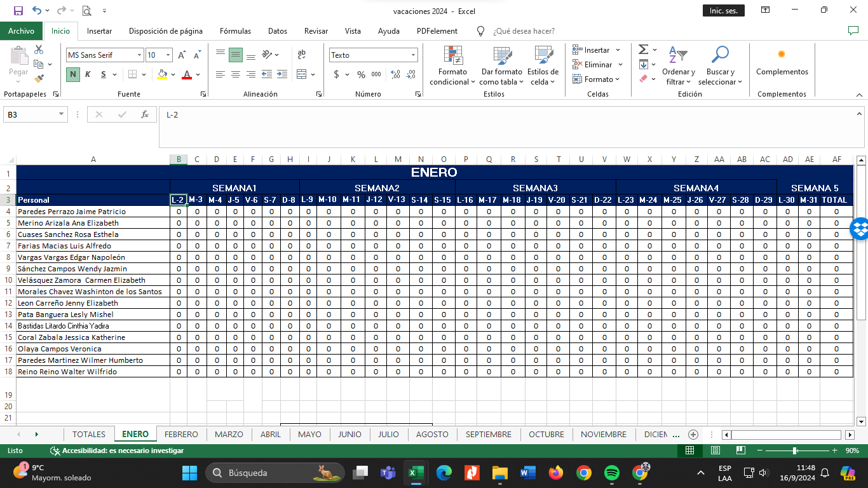The height and width of the screenshot is (488, 868).
Task: Click the Cut scissors icon
Action: [39, 50]
